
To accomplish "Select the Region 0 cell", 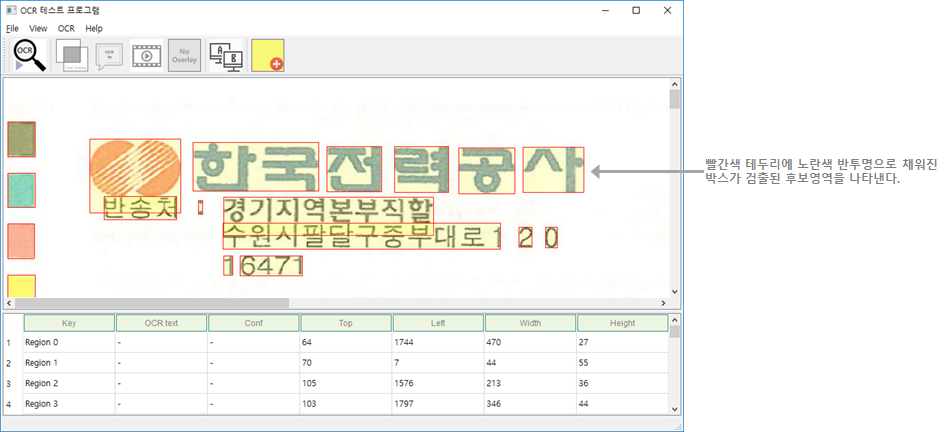I will [x=69, y=342].
